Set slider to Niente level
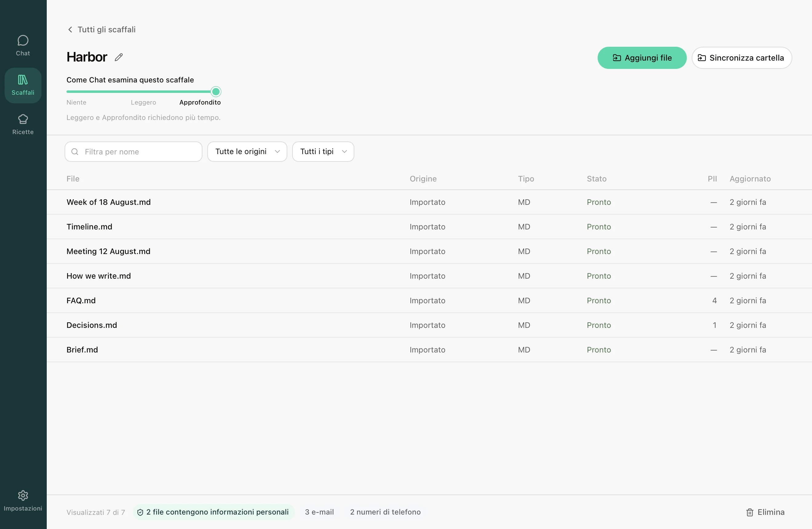The height and width of the screenshot is (529, 812). [76, 102]
